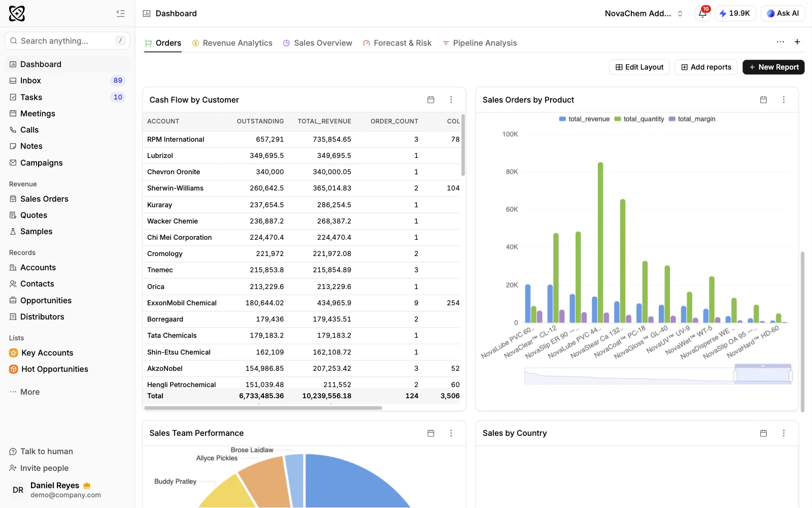Switch to the Pipeline Analysis tab
This screenshot has height=508, width=812.
(x=480, y=43)
